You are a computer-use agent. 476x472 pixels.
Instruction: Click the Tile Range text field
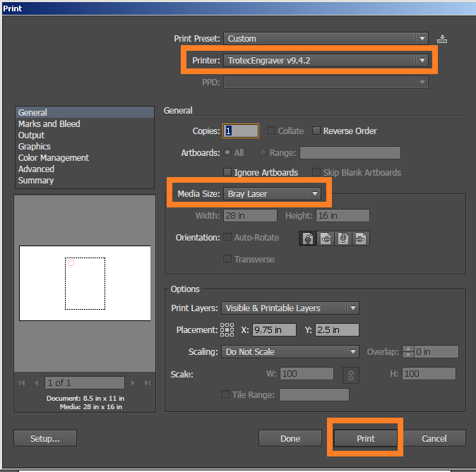tap(314, 394)
